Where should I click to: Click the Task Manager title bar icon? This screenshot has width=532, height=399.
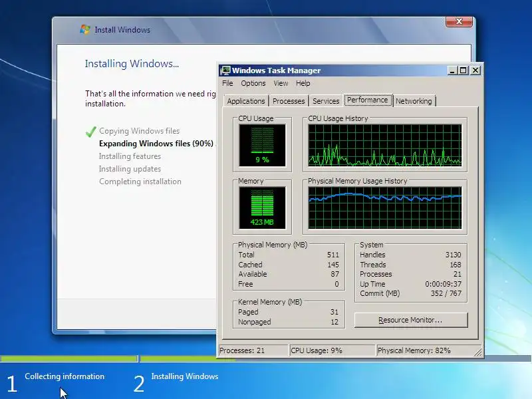(x=225, y=70)
